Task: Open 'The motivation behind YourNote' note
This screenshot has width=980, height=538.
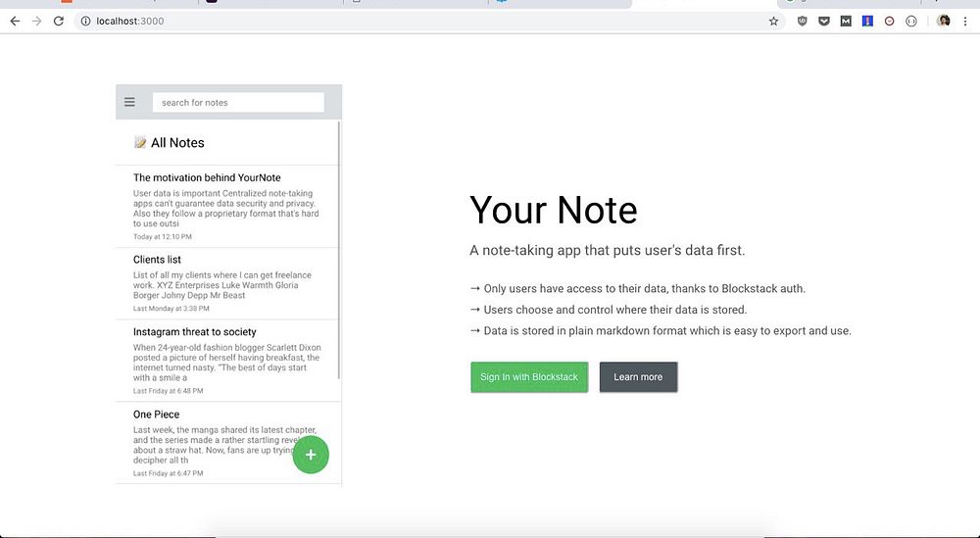Action: coord(227,207)
